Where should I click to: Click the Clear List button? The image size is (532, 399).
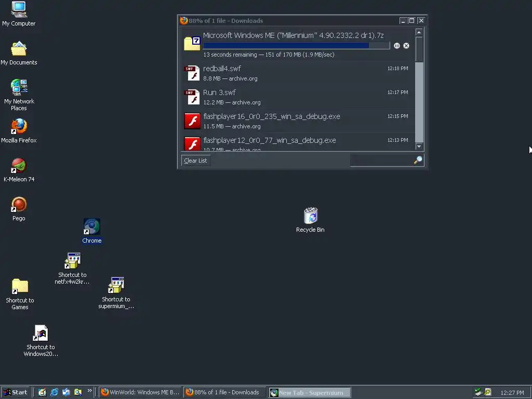coord(195,161)
